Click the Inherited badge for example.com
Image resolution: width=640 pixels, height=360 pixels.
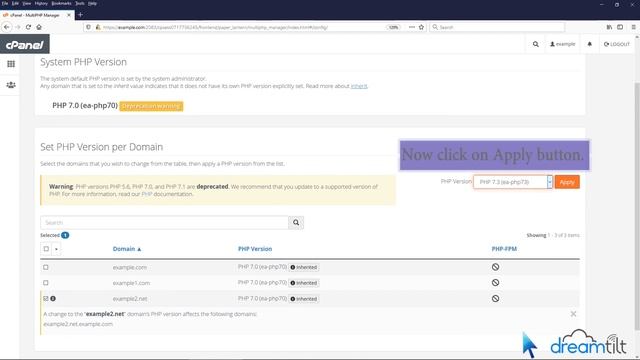coord(304,267)
